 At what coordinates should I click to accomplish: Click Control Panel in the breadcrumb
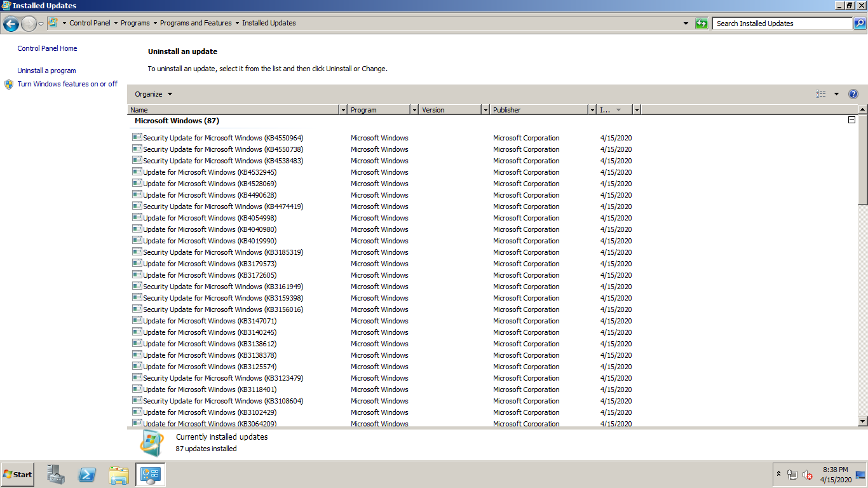(x=90, y=23)
